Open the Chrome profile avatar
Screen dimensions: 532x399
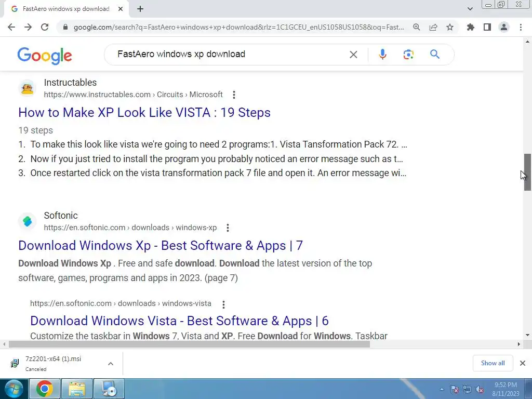point(504,27)
